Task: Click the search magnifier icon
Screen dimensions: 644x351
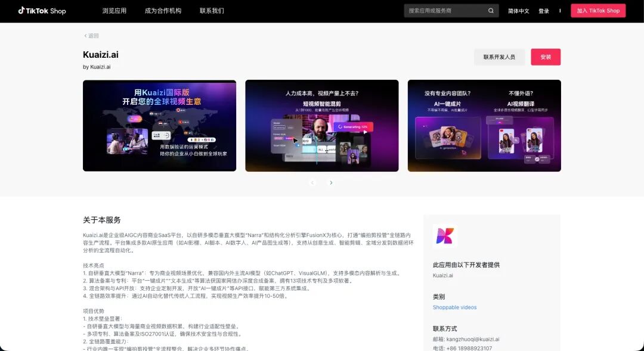Action: pyautogui.click(x=491, y=11)
